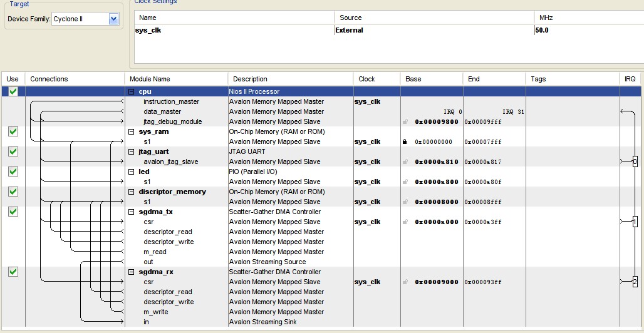Click the unlock icon for sgdma_tx csr base
This screenshot has width=644, height=333.
(405, 222)
